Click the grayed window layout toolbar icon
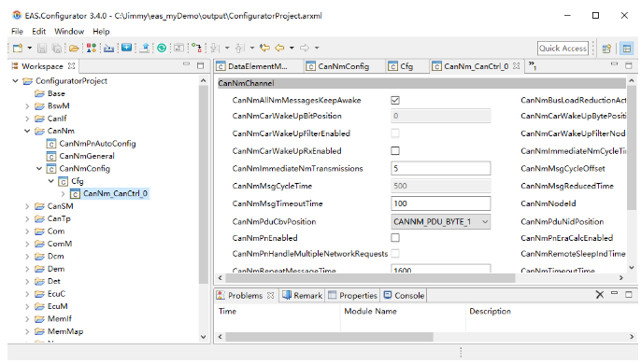The image size is (641, 364). [179, 49]
